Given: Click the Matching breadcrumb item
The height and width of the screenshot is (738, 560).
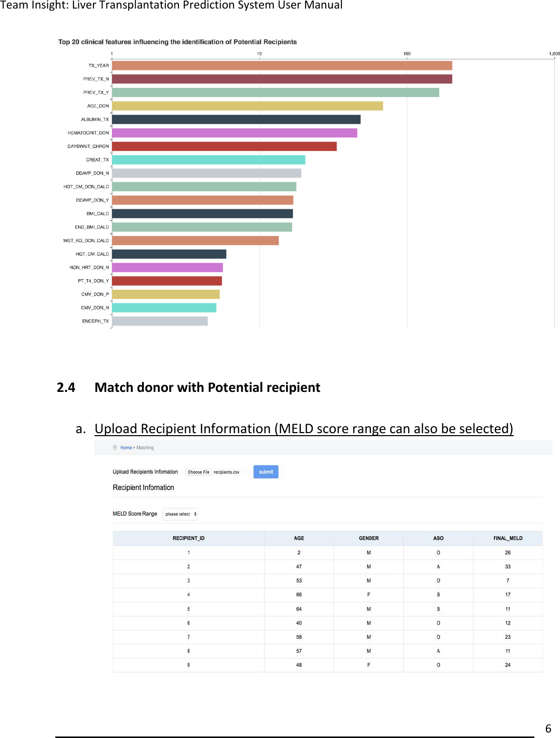Looking at the screenshot, I should click(x=145, y=448).
